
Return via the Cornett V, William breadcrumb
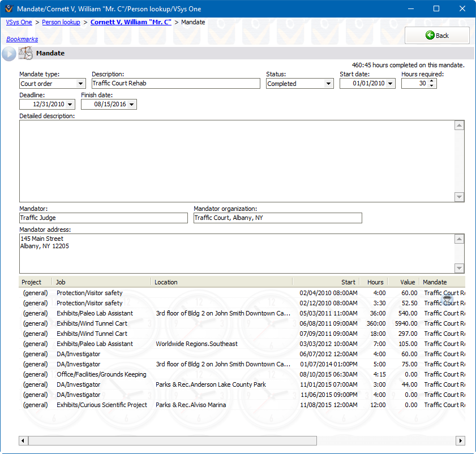[131, 22]
